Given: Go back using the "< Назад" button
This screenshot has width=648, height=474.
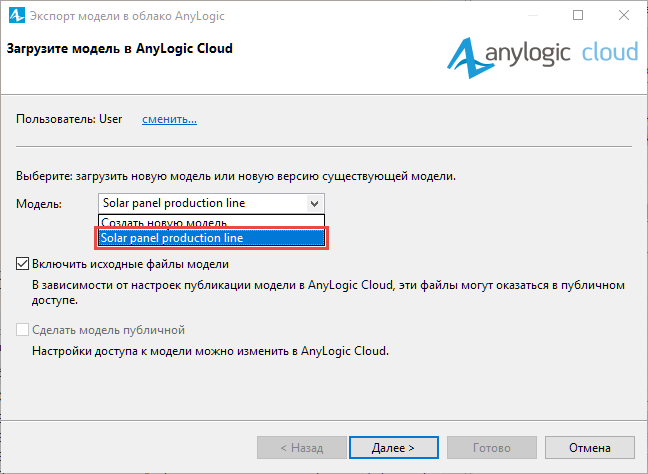Looking at the screenshot, I should click(x=302, y=448).
